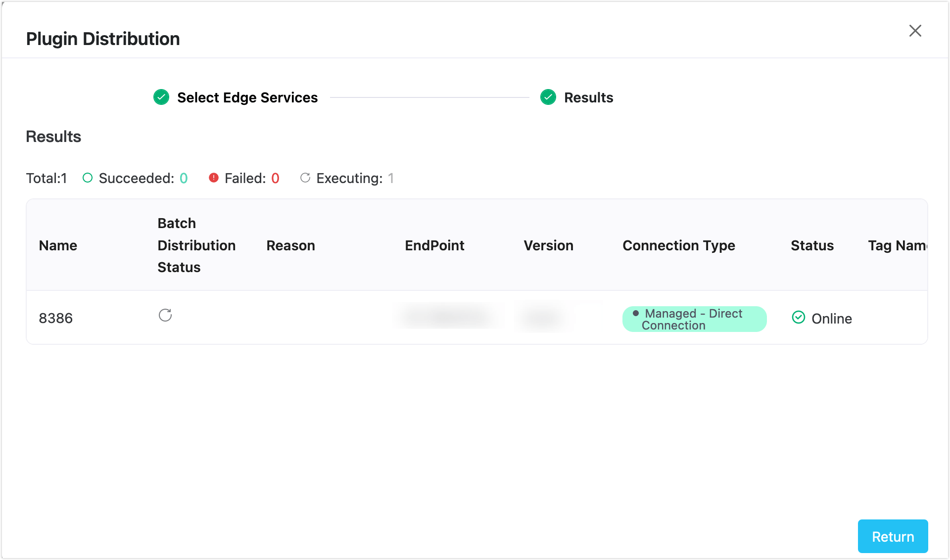
Task: Select the service named 8386
Action: tap(55, 318)
